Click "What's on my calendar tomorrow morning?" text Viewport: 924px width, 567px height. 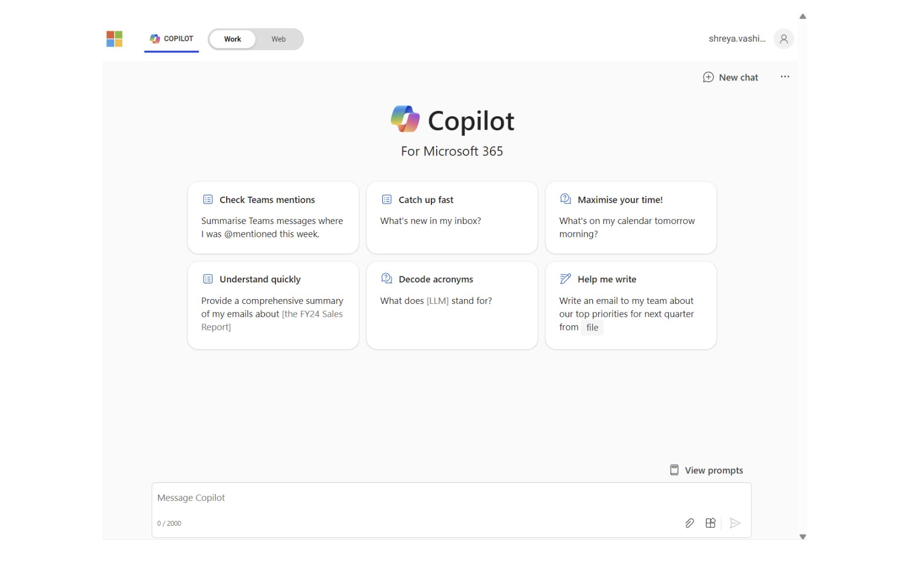(627, 227)
